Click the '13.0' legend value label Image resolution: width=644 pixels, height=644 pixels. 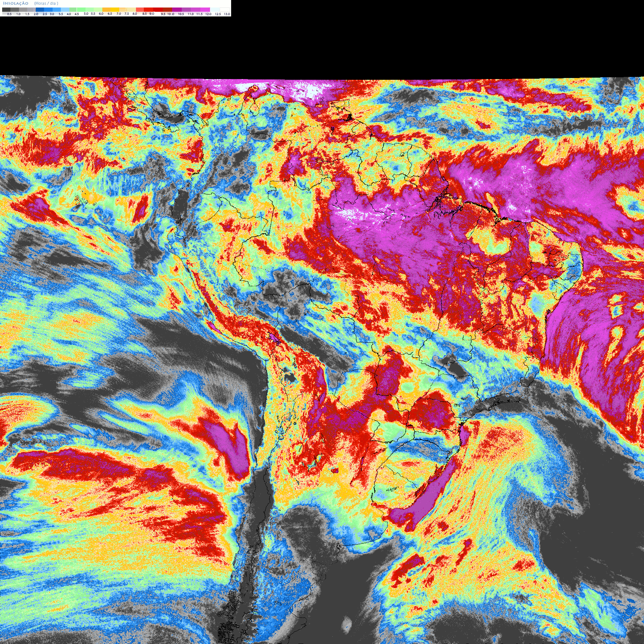(227, 14)
